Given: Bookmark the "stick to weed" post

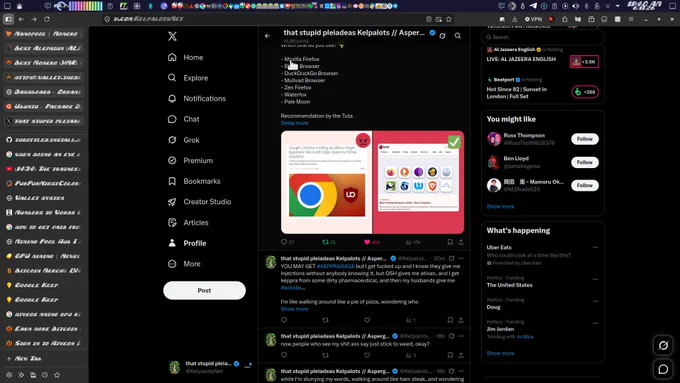Looking at the screenshot, I should coord(450,355).
